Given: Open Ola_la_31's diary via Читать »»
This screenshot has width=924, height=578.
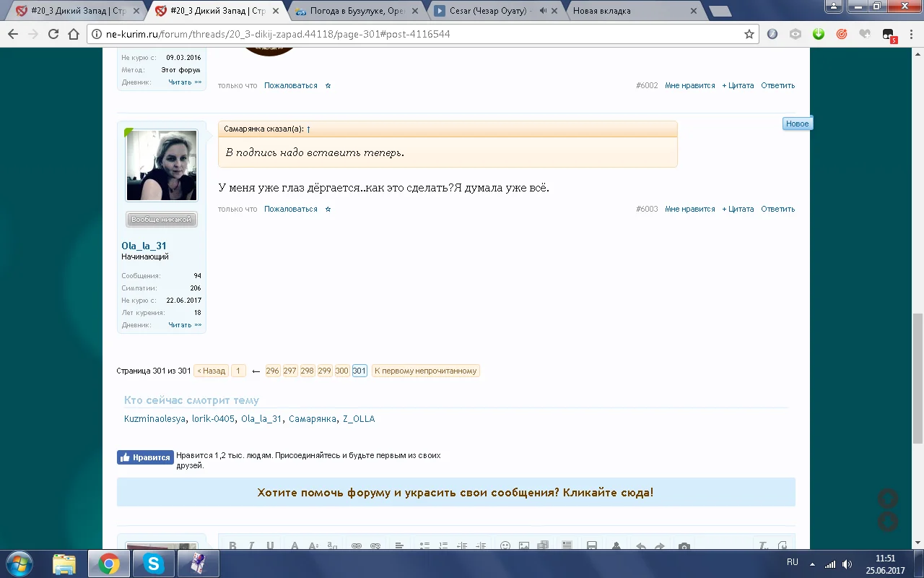Looking at the screenshot, I should [185, 325].
